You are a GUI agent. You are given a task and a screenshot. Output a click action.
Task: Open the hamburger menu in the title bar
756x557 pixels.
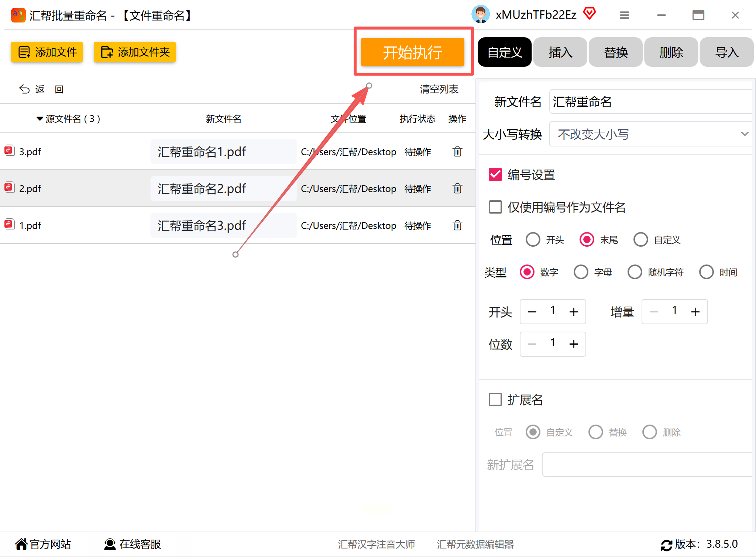[624, 15]
